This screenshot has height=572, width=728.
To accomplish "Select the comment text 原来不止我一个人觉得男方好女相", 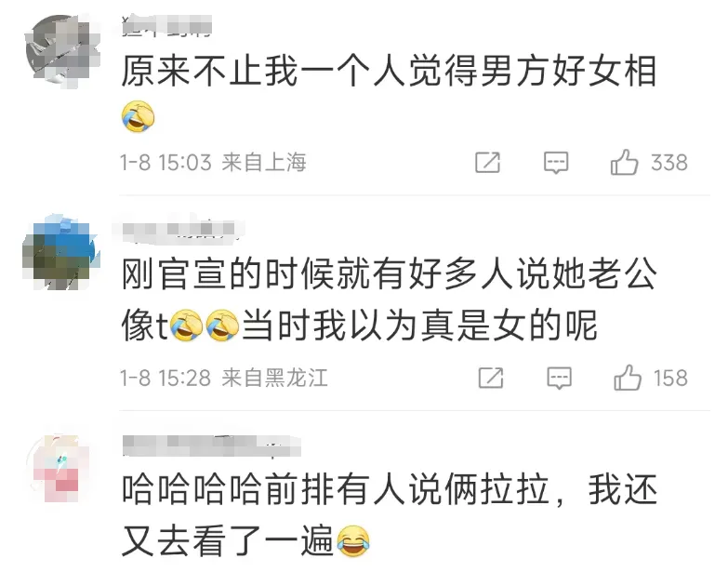I will tap(389, 71).
